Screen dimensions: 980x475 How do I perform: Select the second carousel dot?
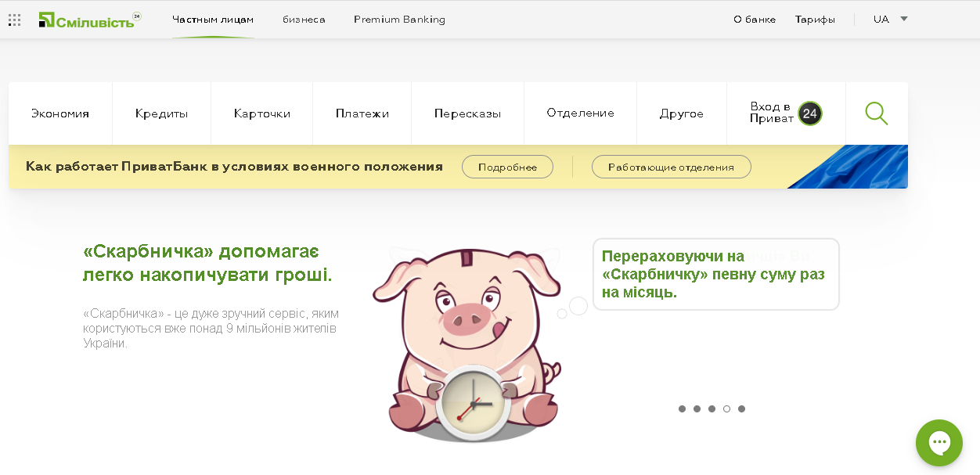[x=697, y=408]
